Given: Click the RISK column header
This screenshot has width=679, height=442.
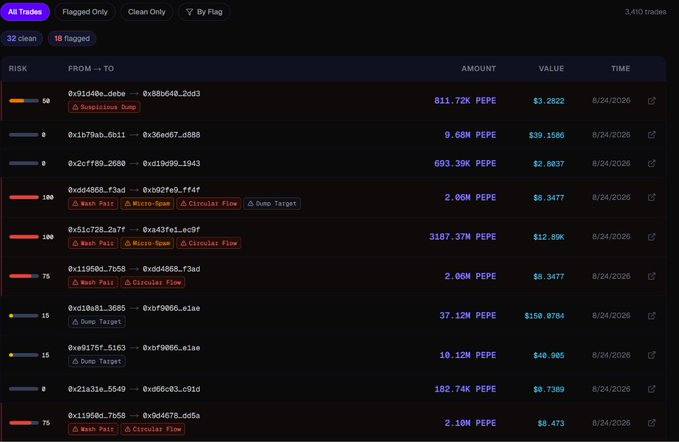Looking at the screenshot, I should [18, 68].
